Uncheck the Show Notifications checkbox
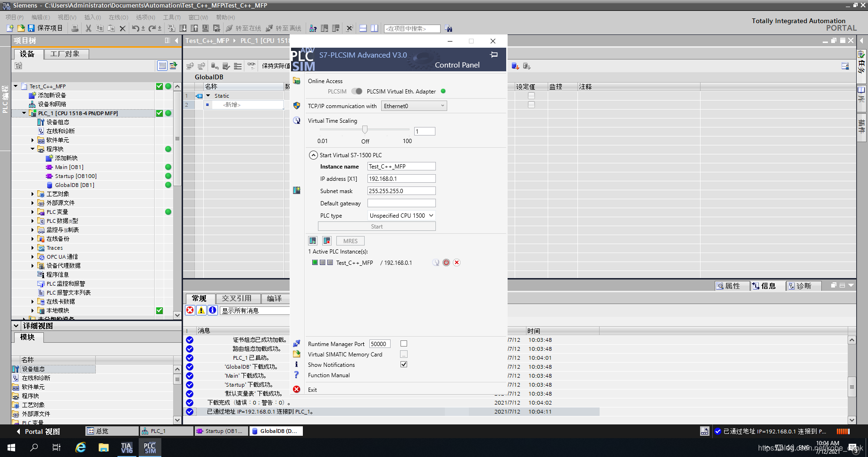The height and width of the screenshot is (457, 868). pos(404,364)
